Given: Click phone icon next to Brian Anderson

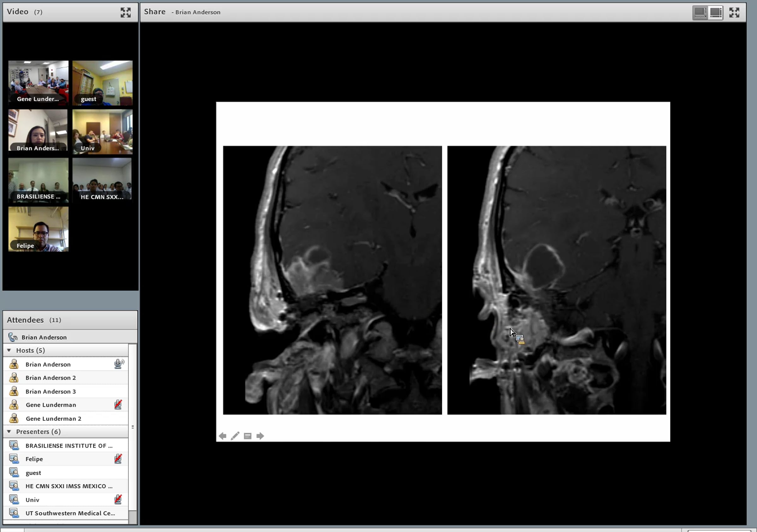Looking at the screenshot, I should point(13,337).
